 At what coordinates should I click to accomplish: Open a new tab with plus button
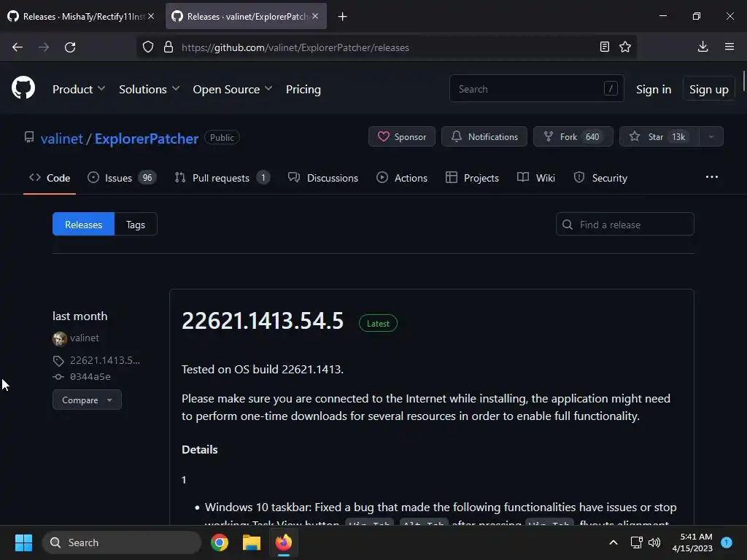click(x=342, y=17)
